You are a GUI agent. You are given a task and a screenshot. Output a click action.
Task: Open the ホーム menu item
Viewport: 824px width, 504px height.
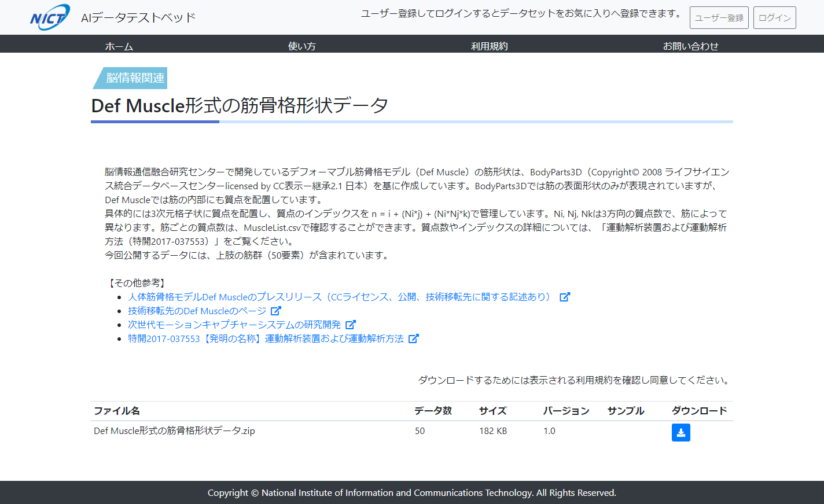coord(119,46)
